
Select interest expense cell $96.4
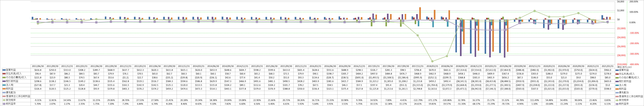tap(38, 74)
